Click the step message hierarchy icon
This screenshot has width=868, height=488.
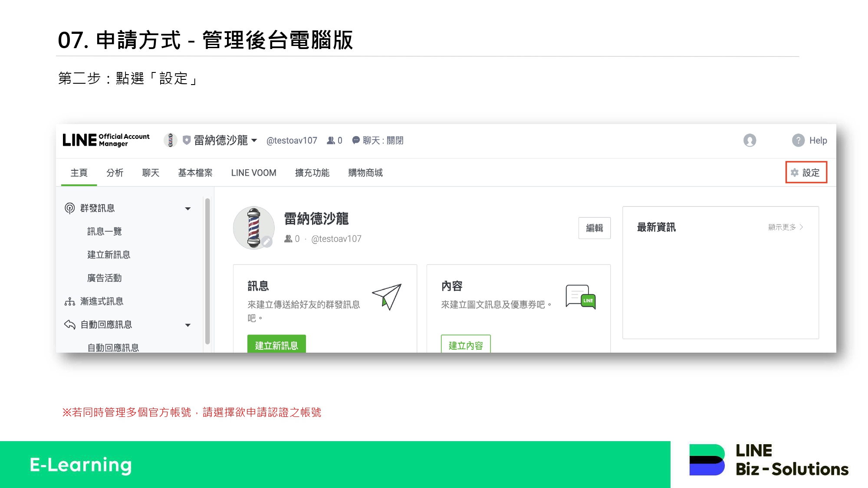click(69, 301)
